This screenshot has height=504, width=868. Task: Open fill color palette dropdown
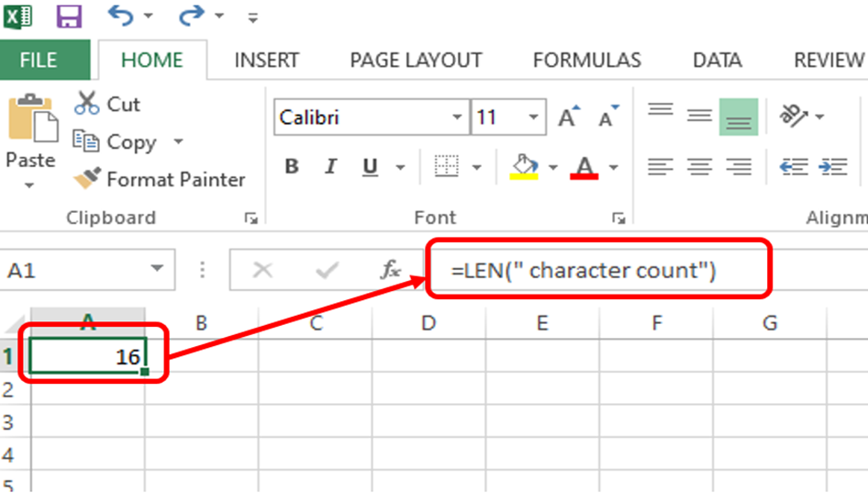(x=552, y=167)
